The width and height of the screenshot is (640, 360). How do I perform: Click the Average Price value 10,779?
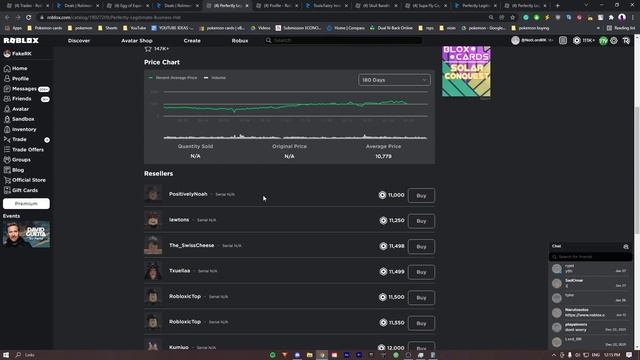[383, 156]
